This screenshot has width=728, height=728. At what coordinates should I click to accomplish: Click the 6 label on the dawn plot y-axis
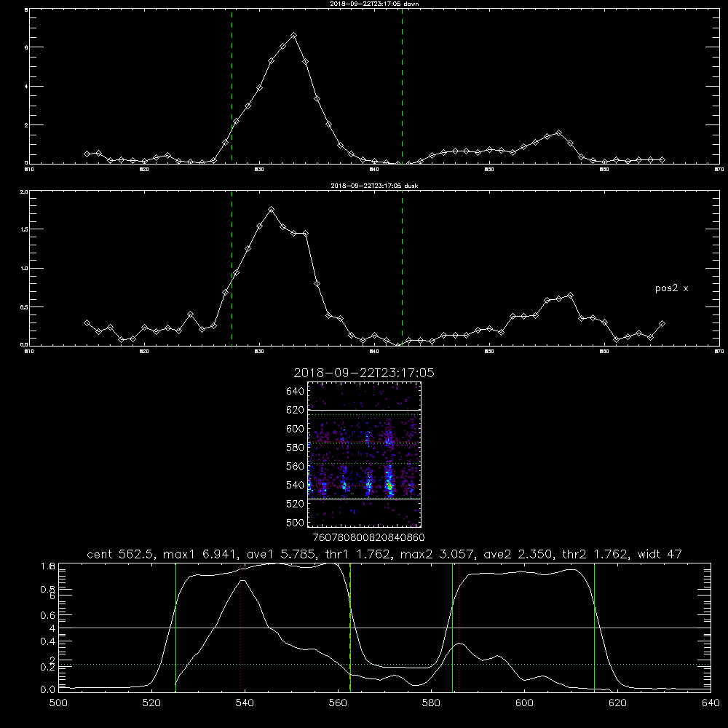click(x=27, y=47)
